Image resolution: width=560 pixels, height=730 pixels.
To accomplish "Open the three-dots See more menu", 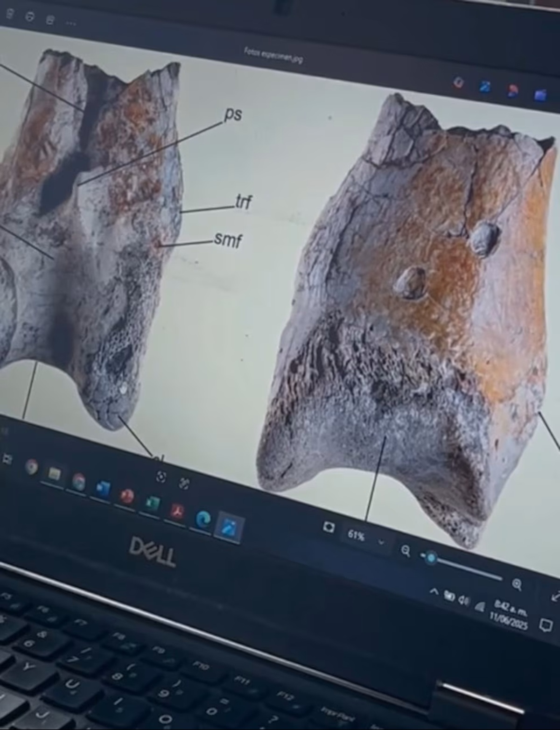I will (x=70, y=23).
